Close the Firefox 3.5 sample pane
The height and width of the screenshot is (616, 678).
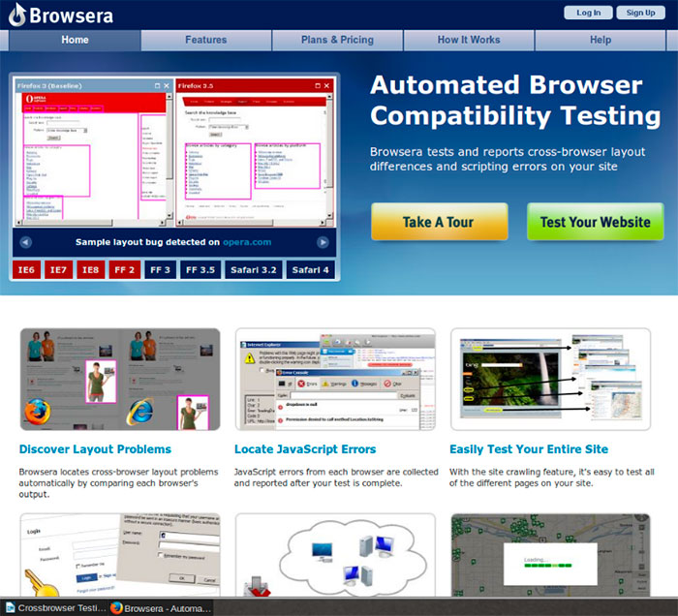pos(326,85)
